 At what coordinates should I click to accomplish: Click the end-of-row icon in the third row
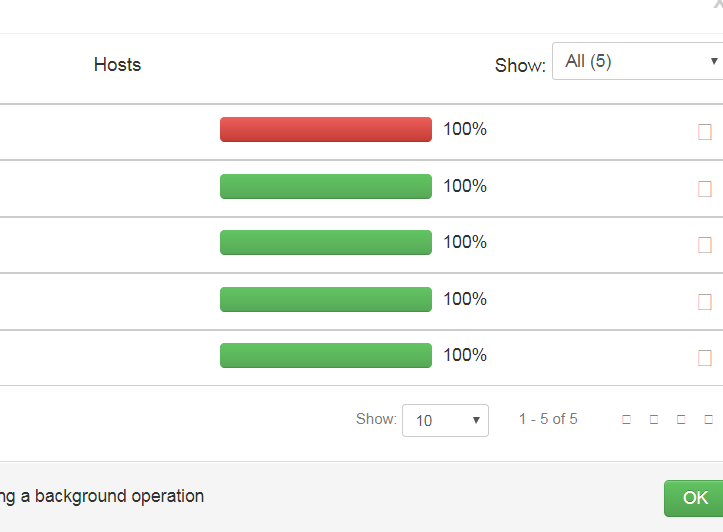[705, 245]
